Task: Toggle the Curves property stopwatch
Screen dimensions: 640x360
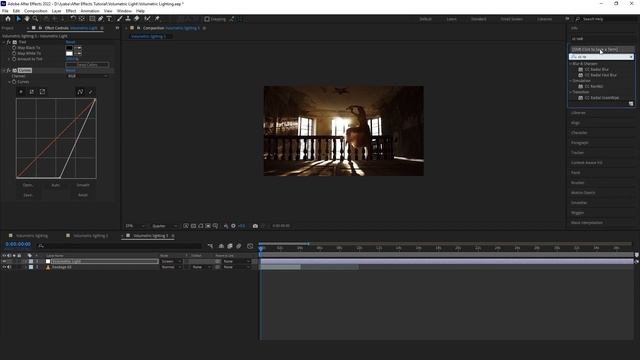Action: click(x=14, y=82)
